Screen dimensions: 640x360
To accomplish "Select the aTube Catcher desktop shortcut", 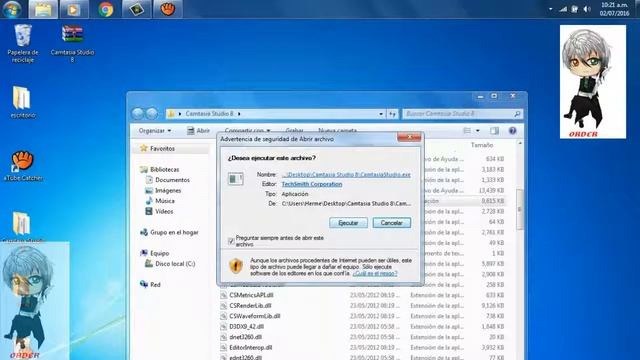I will tap(23, 165).
